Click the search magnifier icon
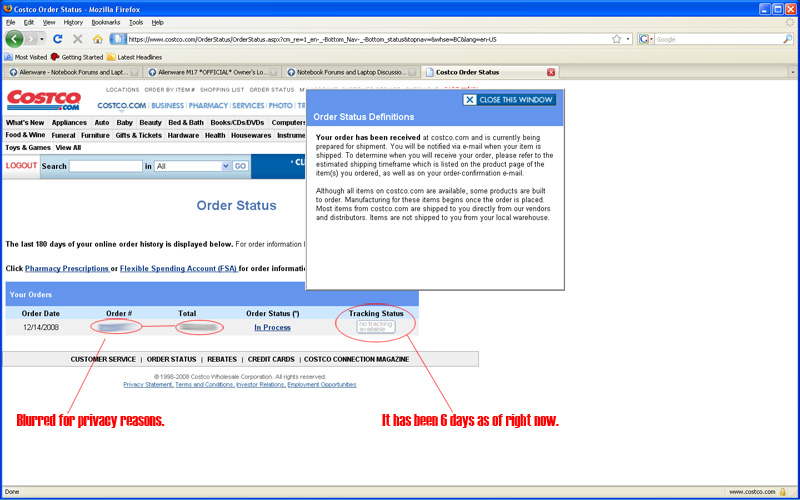The width and height of the screenshot is (800, 500). 787,39
